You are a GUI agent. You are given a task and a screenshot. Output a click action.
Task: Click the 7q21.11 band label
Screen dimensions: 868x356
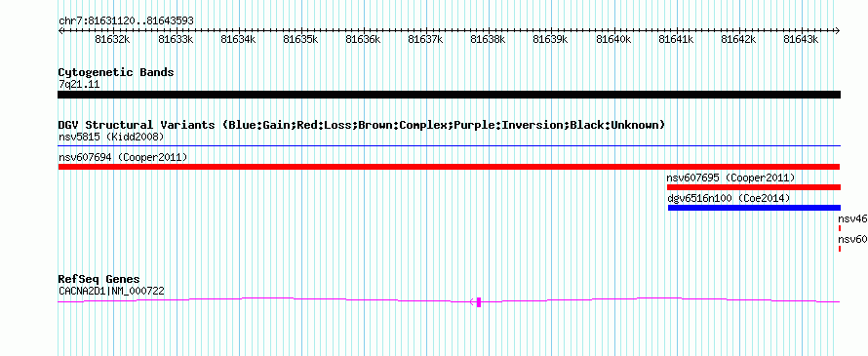click(79, 85)
